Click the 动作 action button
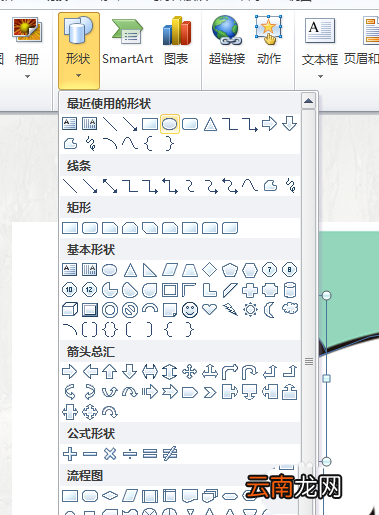 click(x=269, y=41)
